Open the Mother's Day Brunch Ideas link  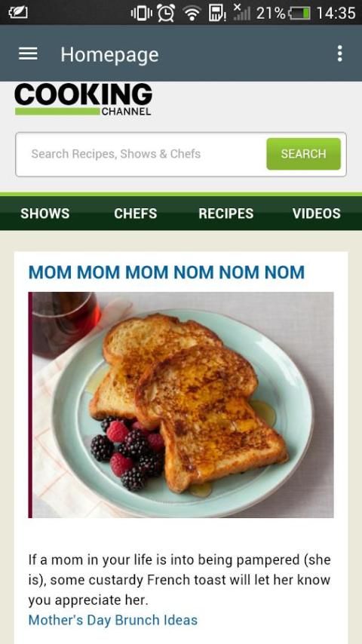pyautogui.click(x=113, y=619)
